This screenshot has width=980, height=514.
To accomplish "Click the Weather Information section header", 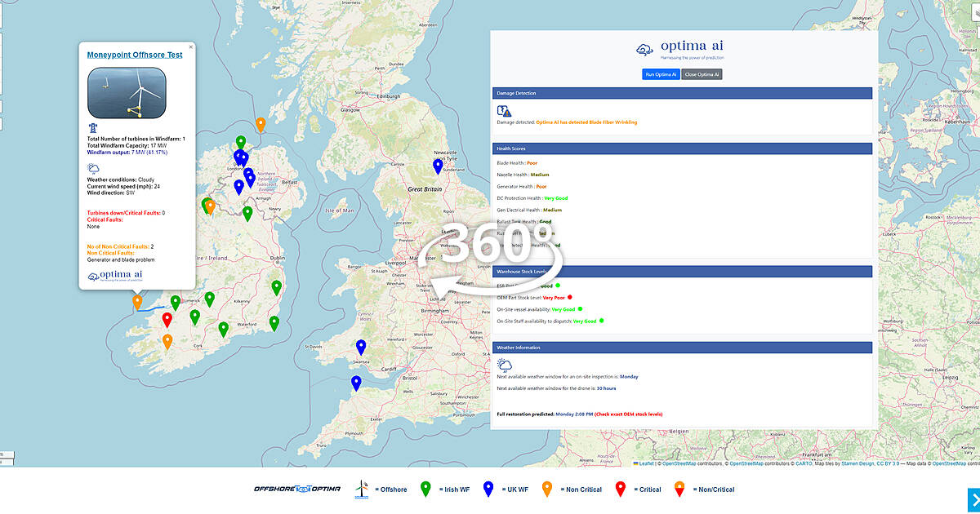I will [x=683, y=348].
